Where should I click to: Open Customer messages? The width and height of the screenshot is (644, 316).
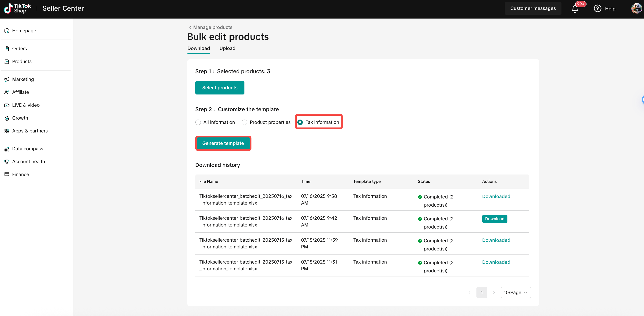[x=533, y=8]
